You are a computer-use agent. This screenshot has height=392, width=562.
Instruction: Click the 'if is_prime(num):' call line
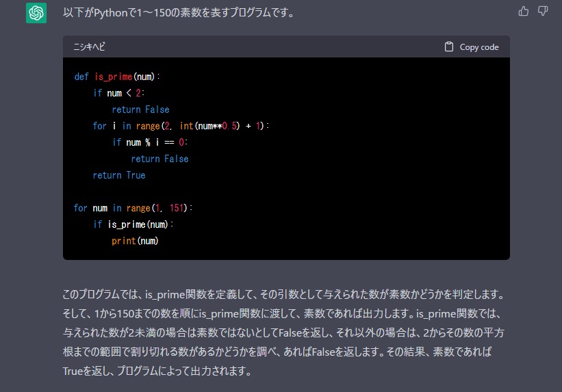click(133, 224)
